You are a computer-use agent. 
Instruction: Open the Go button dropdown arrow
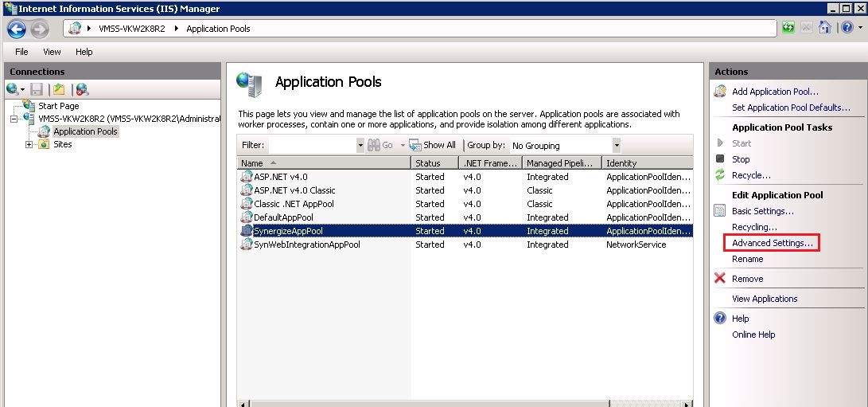[x=403, y=145]
